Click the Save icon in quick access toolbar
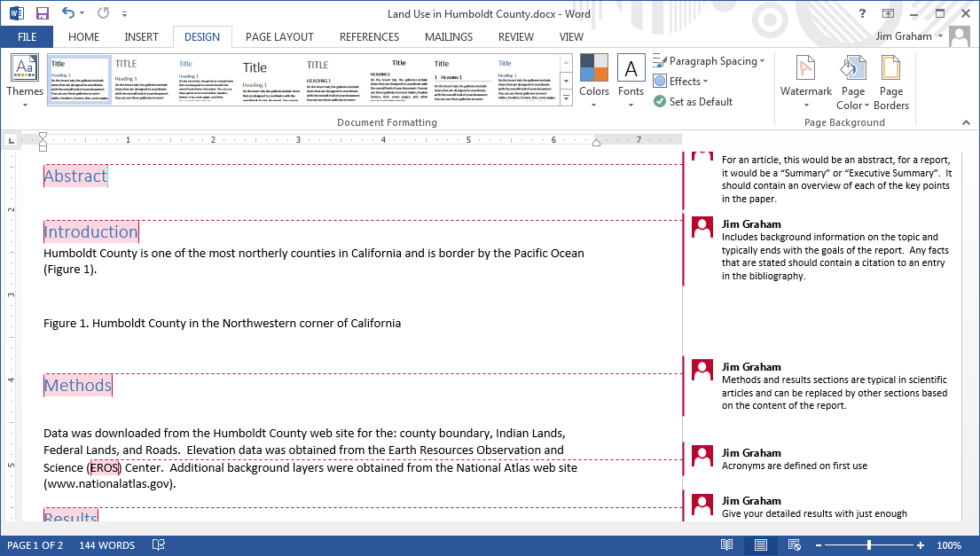Image resolution: width=980 pixels, height=556 pixels. point(42,13)
